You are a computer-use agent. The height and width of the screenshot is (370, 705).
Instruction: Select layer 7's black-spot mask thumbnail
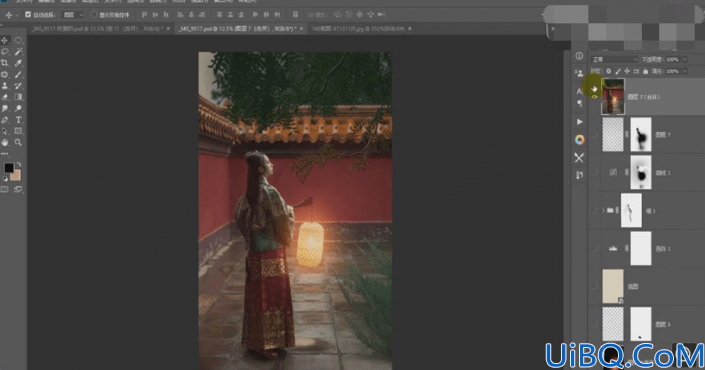641,134
